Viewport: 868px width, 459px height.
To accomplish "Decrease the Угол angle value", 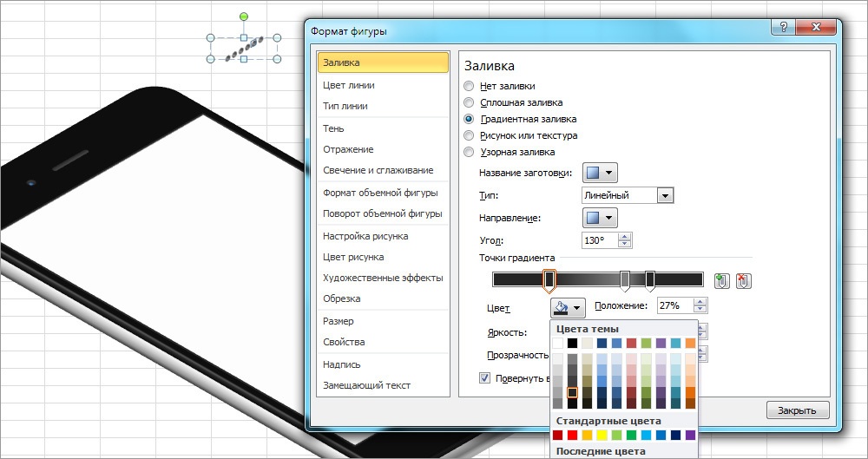I will pos(625,244).
